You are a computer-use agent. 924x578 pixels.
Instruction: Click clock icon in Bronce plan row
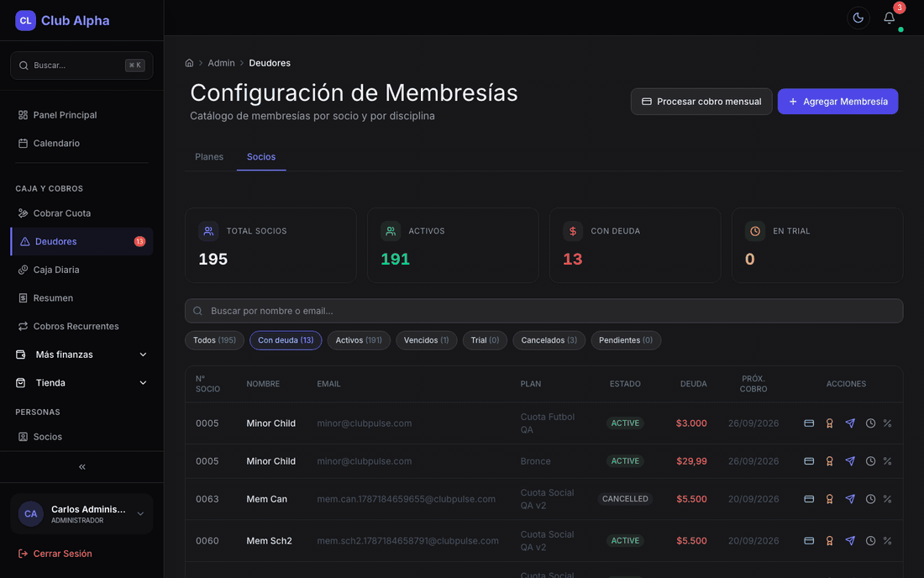tap(870, 460)
